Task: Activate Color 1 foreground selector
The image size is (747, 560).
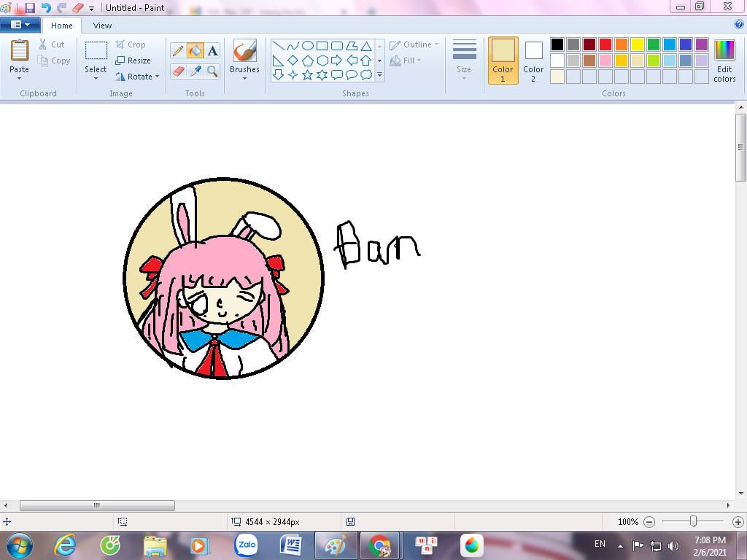Action: tap(503, 61)
